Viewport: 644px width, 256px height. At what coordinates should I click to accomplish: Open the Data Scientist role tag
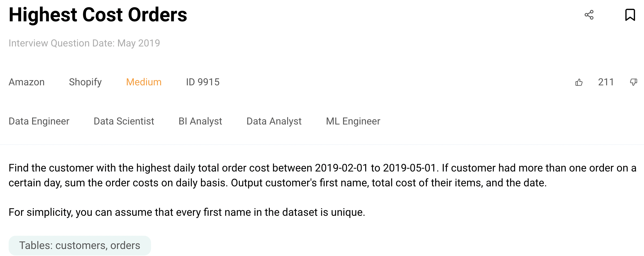click(124, 121)
